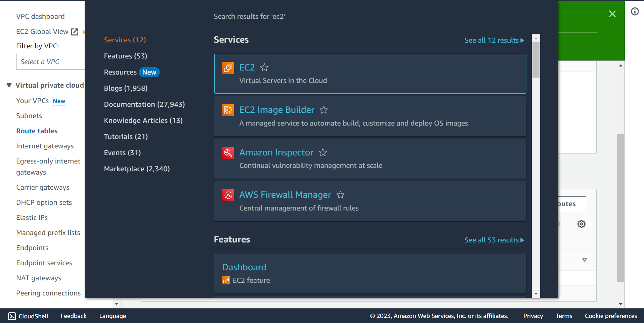Filter results by Events (31)
The height and width of the screenshot is (323, 644).
123,153
